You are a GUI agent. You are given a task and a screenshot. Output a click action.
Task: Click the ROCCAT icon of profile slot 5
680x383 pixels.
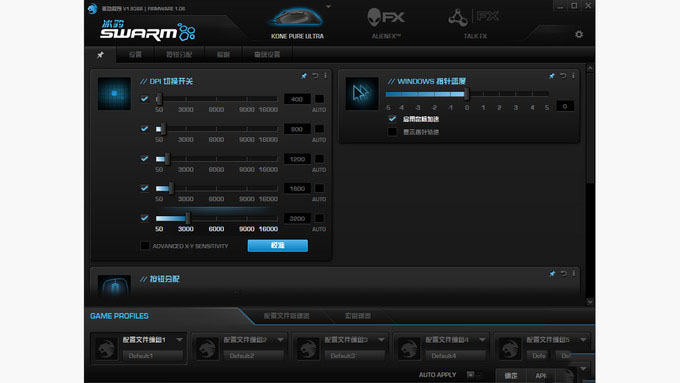510,348
